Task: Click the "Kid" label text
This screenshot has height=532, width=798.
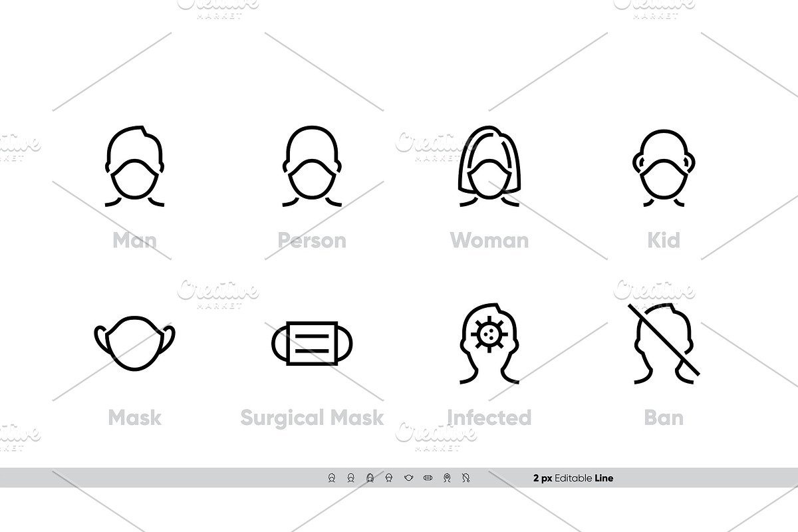Action: (664, 240)
